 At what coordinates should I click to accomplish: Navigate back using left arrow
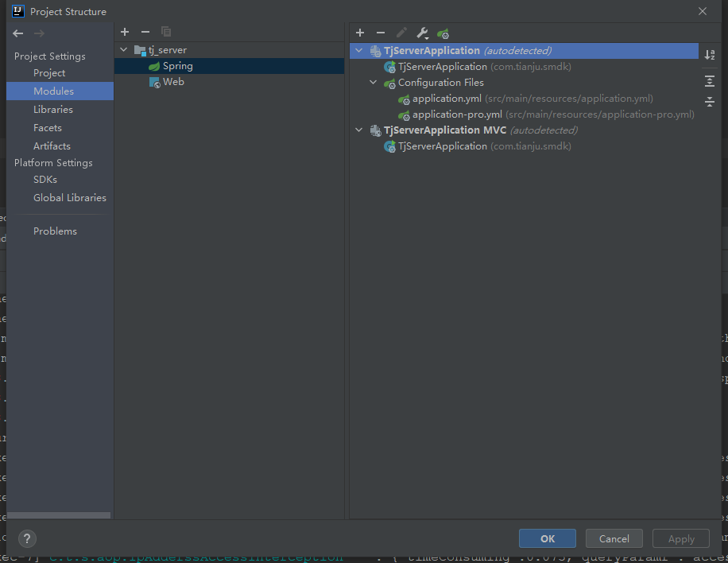point(17,33)
